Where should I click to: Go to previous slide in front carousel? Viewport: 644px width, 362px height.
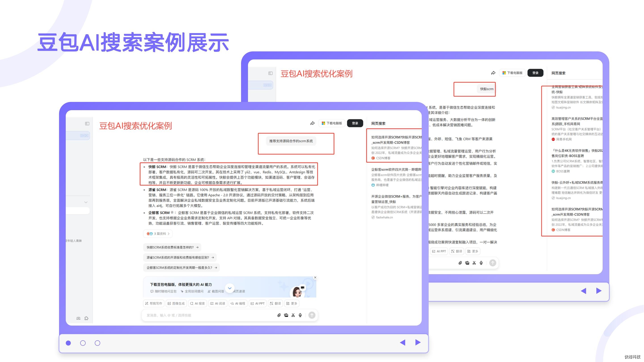tap(402, 343)
